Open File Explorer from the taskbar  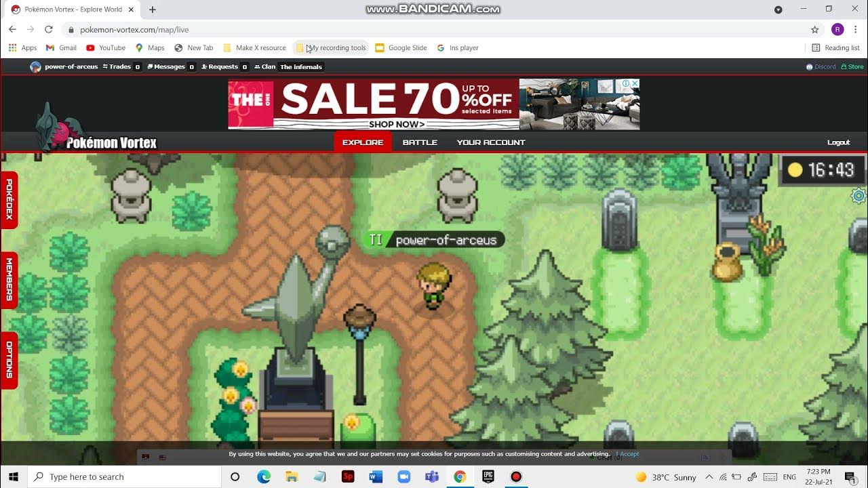tap(292, 476)
